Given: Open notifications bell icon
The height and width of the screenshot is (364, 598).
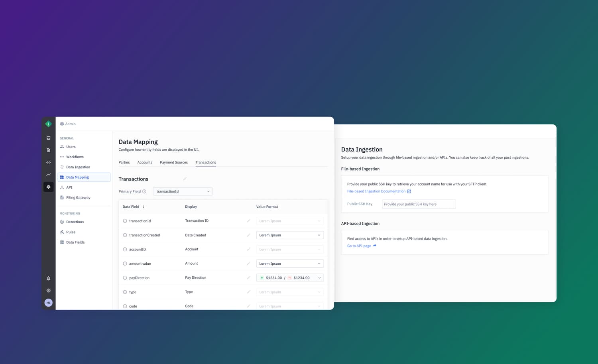Looking at the screenshot, I should [x=48, y=278].
